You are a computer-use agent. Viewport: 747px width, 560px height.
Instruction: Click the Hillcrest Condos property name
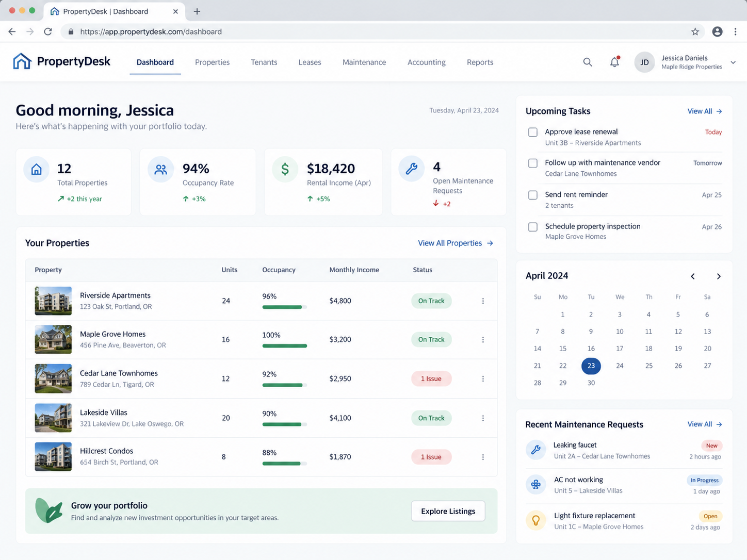pyautogui.click(x=107, y=451)
